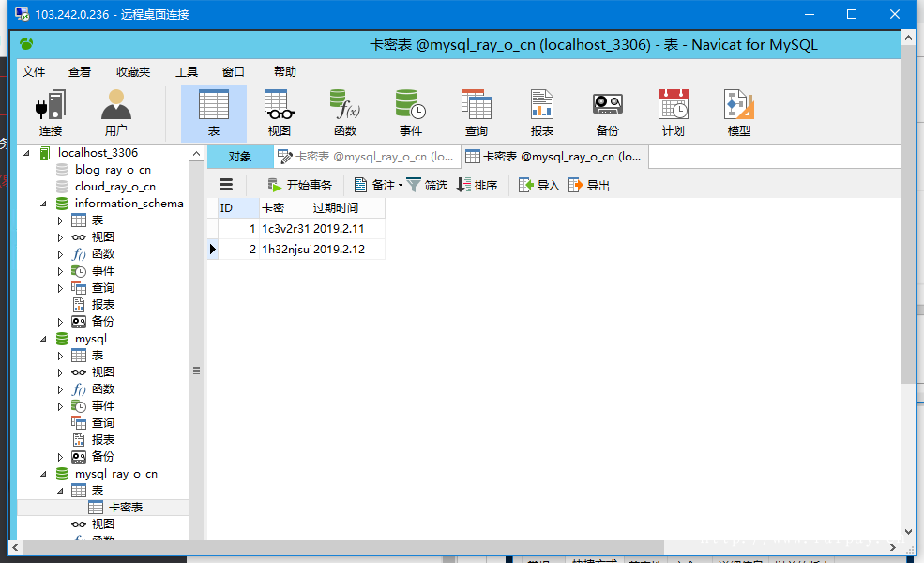Open the 收藏夹 (Favorites) menu
Viewport: 924px width, 563px height.
pos(133,72)
